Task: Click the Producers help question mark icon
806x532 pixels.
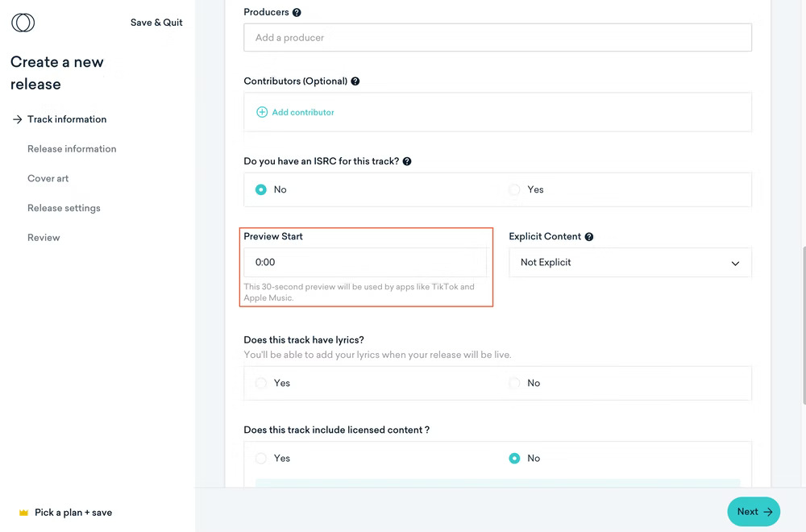Action: pos(297,13)
